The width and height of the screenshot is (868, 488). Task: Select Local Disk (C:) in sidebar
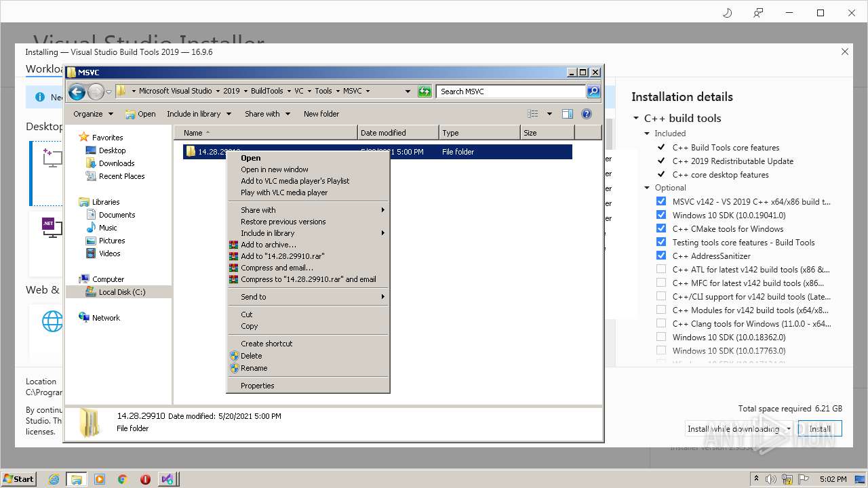click(x=122, y=292)
